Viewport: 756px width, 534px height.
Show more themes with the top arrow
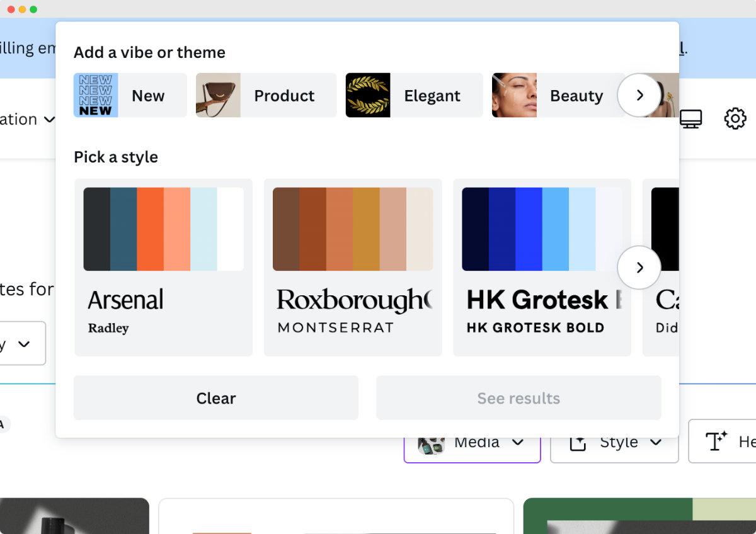pyautogui.click(x=639, y=95)
